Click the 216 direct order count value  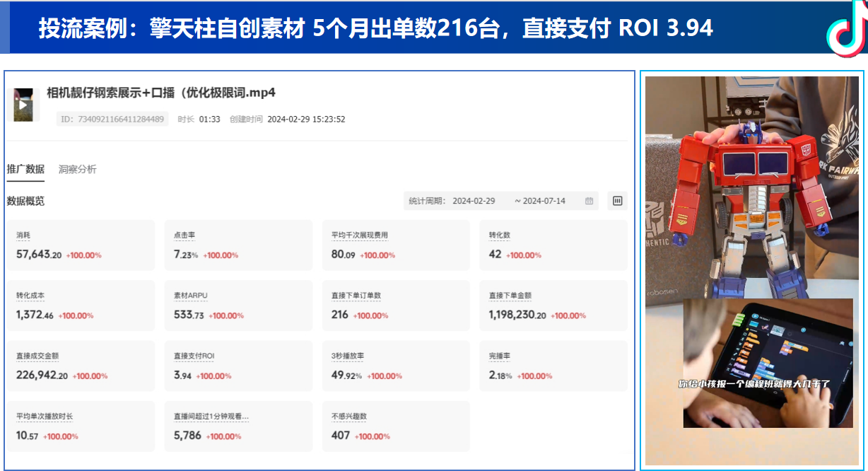coord(340,315)
